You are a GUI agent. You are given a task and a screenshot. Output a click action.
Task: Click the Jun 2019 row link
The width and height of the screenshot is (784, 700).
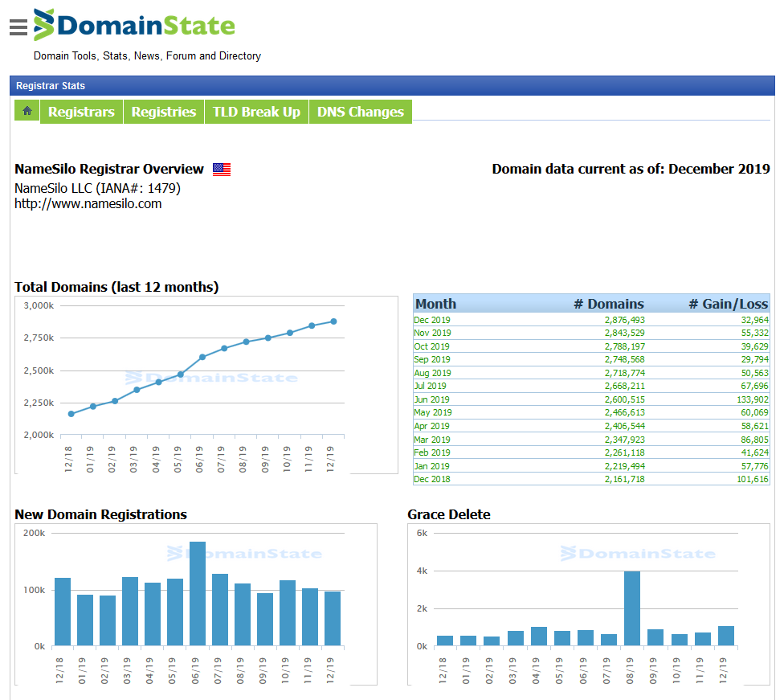click(x=431, y=399)
